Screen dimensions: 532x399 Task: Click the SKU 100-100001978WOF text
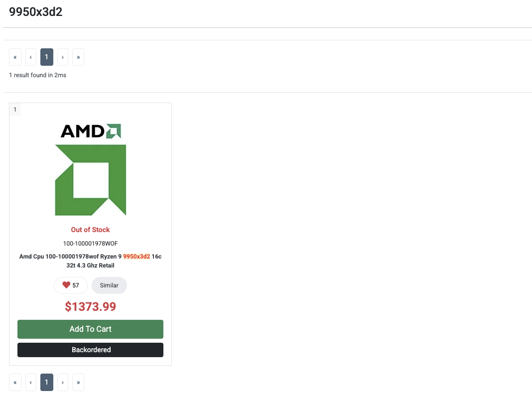(90, 244)
